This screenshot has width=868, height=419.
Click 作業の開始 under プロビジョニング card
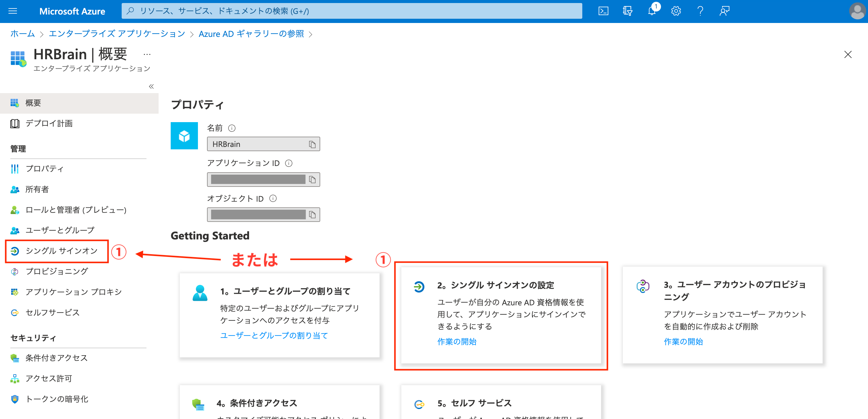(683, 342)
